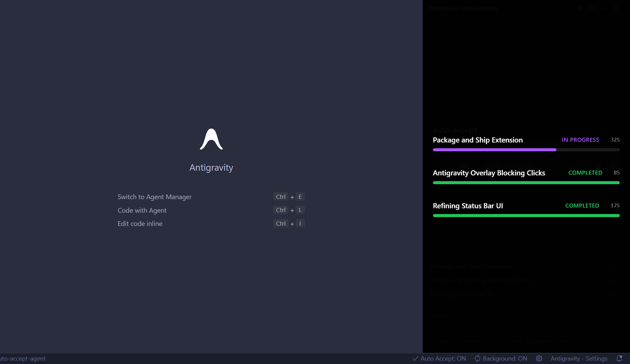Open the settings gear in the status bar
The height and width of the screenshot is (364, 630).
click(539, 358)
